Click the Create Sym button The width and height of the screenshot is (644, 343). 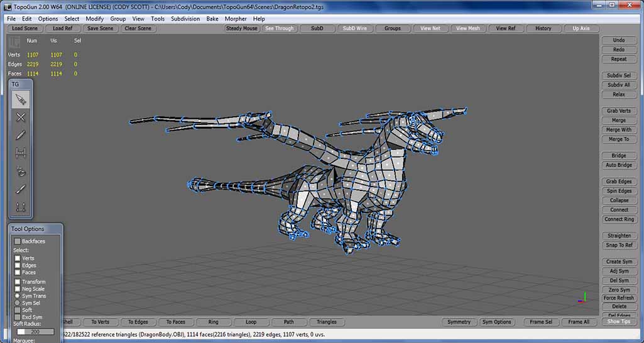tap(619, 262)
